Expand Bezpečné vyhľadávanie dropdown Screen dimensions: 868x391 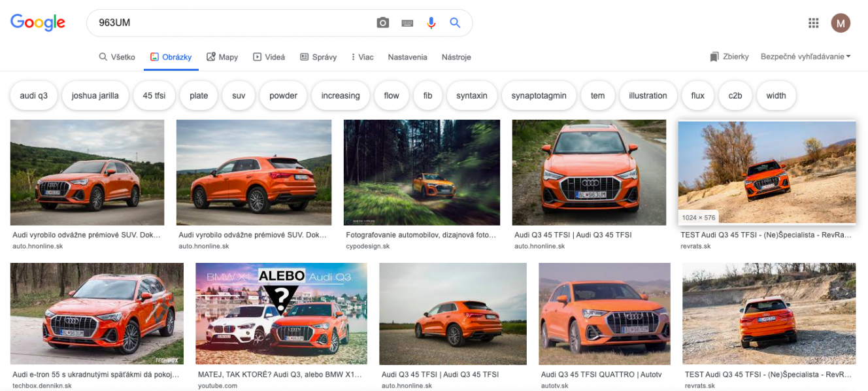[x=806, y=57]
